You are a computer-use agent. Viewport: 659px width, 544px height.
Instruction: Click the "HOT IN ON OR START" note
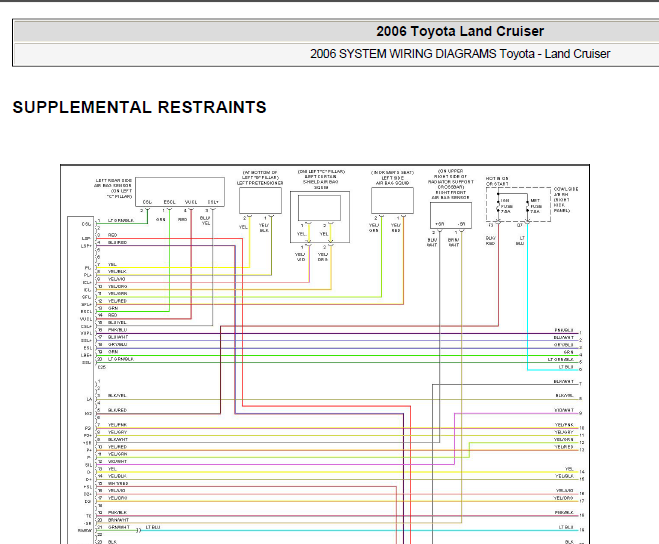(x=497, y=181)
